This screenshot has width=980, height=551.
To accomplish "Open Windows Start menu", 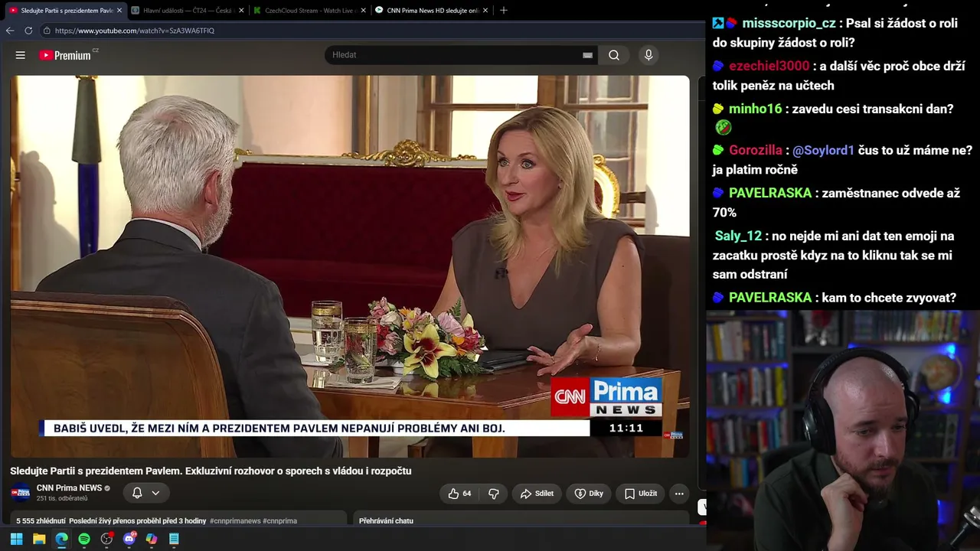I will pyautogui.click(x=16, y=539).
